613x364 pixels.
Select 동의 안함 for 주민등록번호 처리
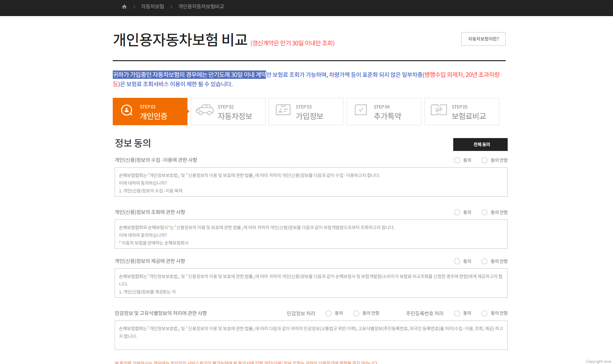pyautogui.click(x=484, y=313)
